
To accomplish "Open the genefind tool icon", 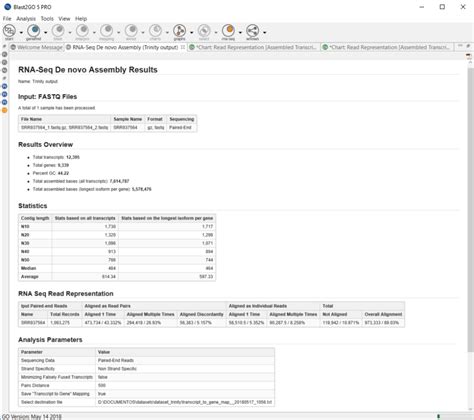I will coord(34,31).
